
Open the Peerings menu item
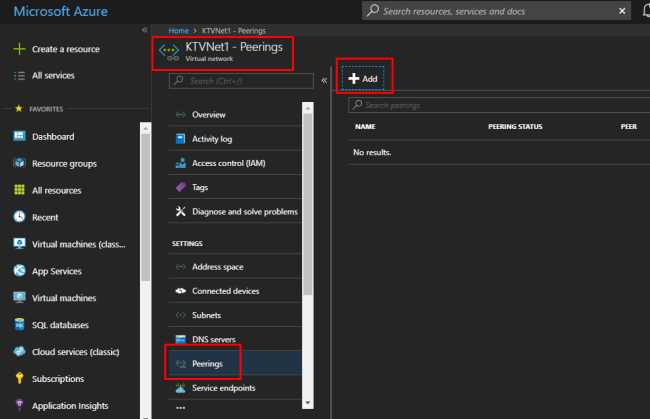pos(208,363)
